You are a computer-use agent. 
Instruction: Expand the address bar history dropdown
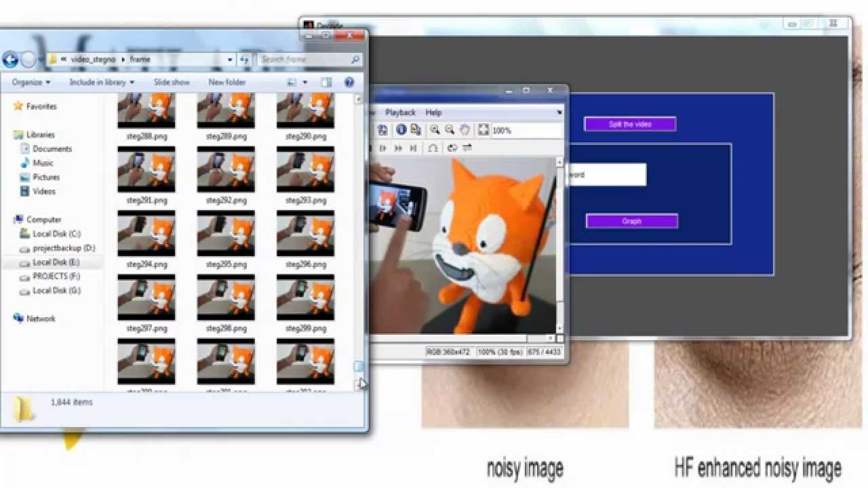231,60
